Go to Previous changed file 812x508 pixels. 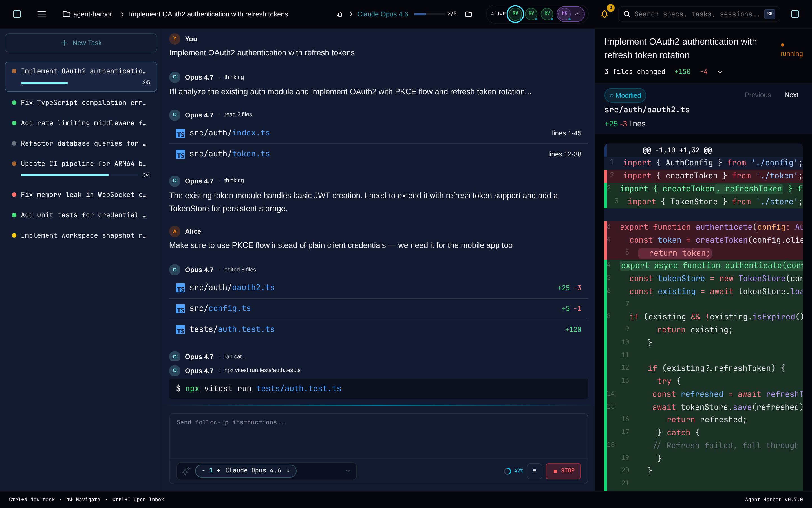point(758,95)
